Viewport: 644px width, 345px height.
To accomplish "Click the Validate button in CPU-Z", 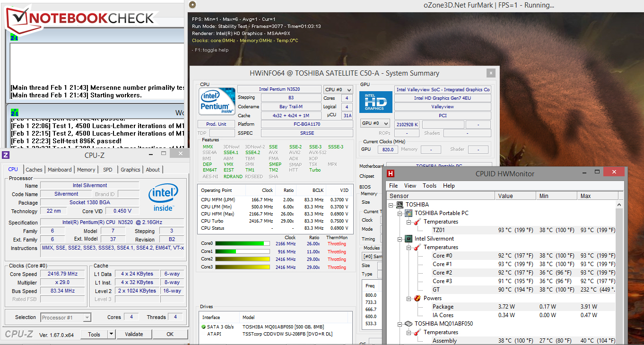I will click(134, 334).
